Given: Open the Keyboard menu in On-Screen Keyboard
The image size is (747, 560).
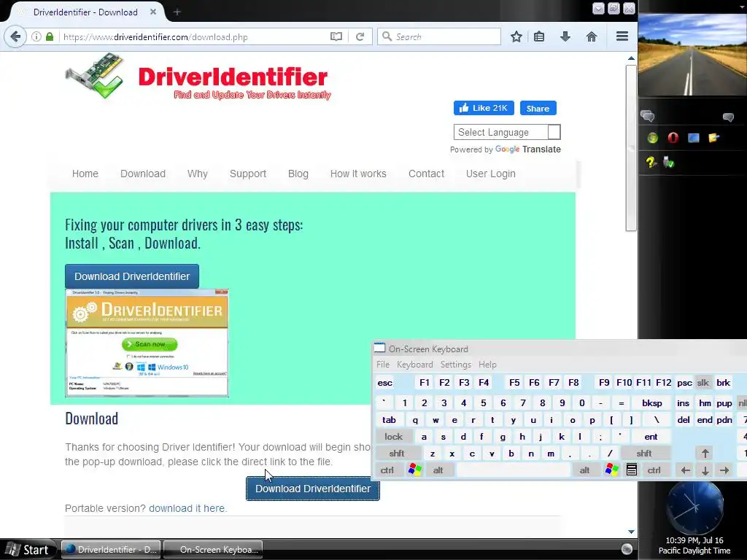Looking at the screenshot, I should pyautogui.click(x=415, y=365).
